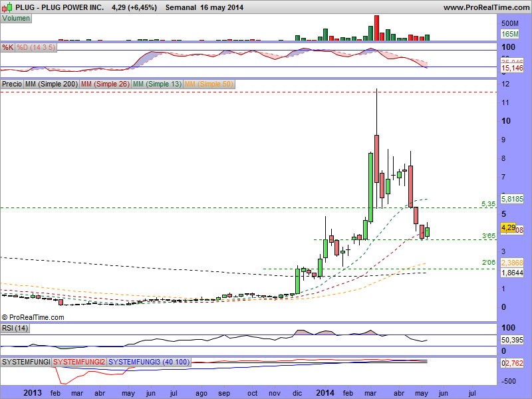Click the 5,35 green resistance level label
Screen dimensions: 532x399
[489, 203]
